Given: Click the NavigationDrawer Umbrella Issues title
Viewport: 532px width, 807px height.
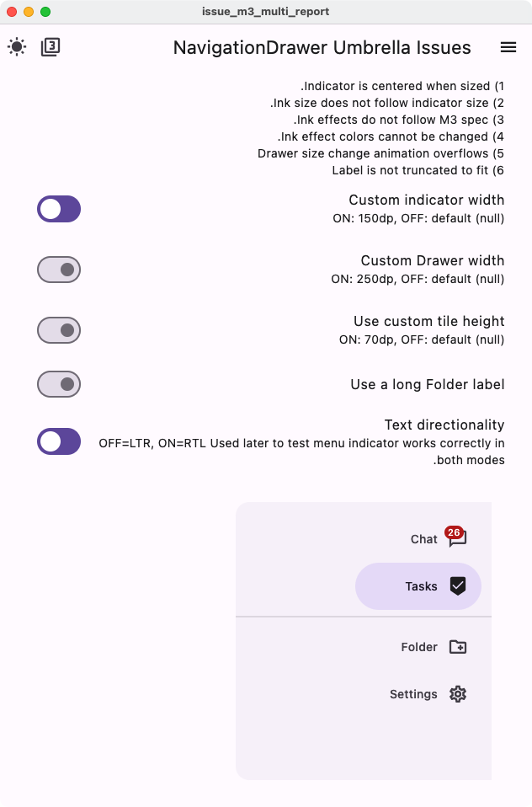Looking at the screenshot, I should tap(322, 48).
